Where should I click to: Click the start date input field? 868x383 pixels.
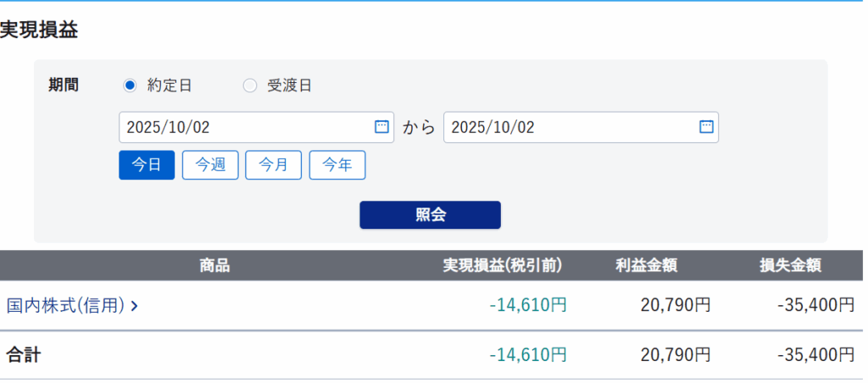click(x=246, y=128)
